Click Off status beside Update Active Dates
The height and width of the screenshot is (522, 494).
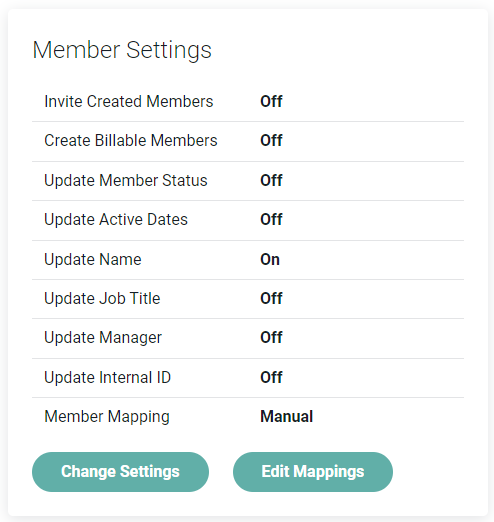[x=271, y=219]
